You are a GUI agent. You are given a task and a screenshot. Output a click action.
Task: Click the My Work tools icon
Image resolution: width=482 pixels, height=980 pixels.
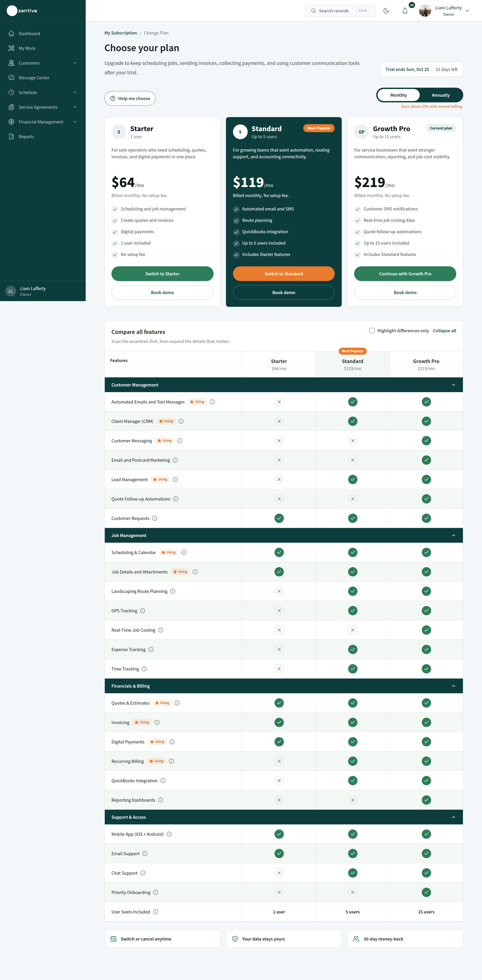[11, 48]
